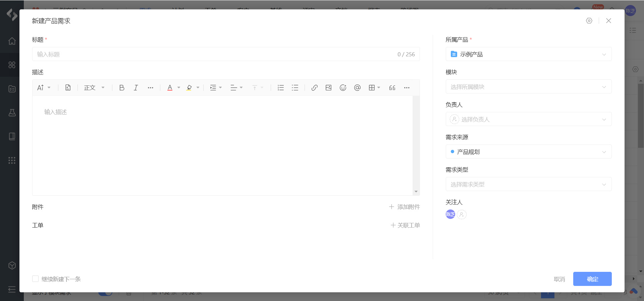Apply italic formatting in description editor
This screenshot has height=301, width=644.
136,88
